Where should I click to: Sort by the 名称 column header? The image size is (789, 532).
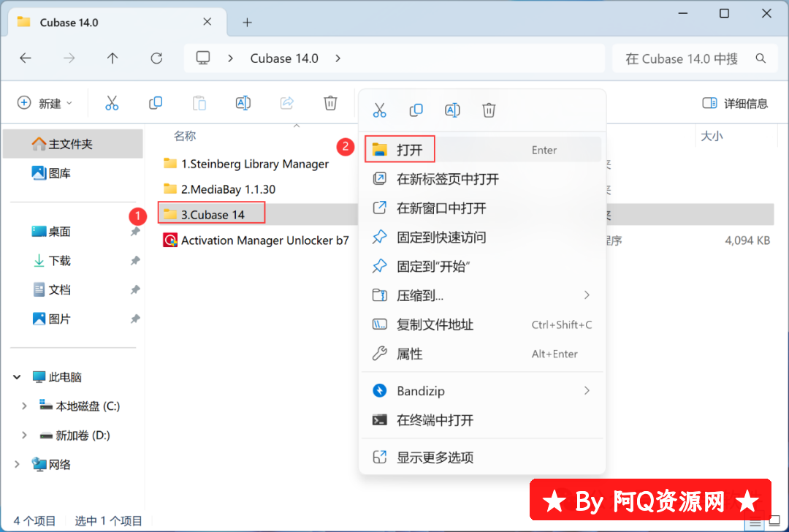(x=185, y=136)
